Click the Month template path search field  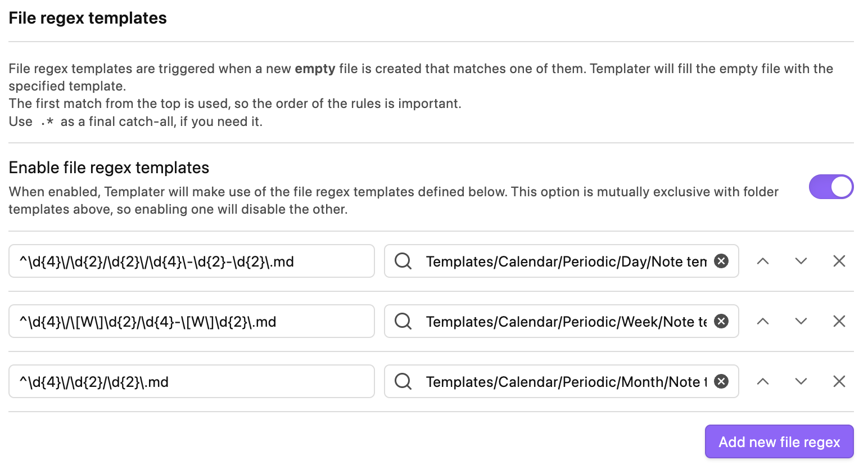[x=562, y=381]
